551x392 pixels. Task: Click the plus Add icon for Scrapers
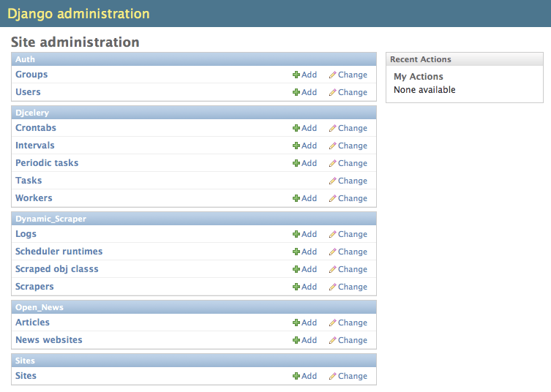pyautogui.click(x=296, y=287)
